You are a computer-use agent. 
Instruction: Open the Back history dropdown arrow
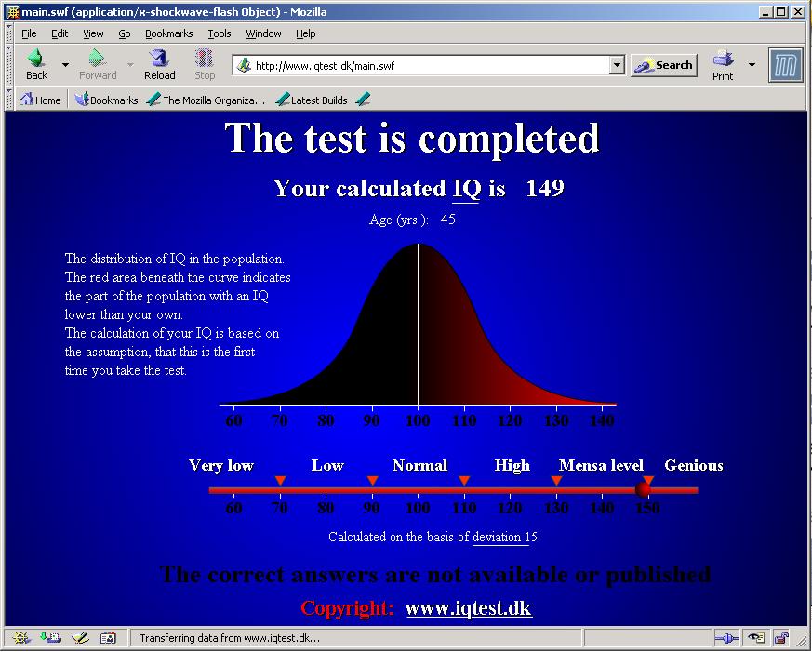[x=65, y=65]
